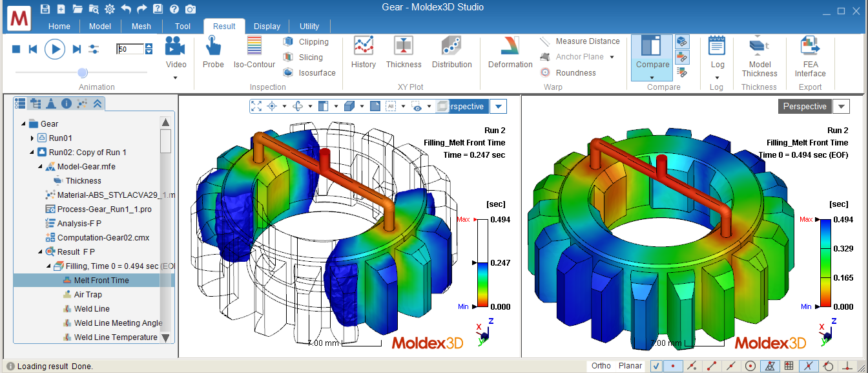Expand the Run01 tree node
This screenshot has height=373, width=868.
(x=30, y=138)
